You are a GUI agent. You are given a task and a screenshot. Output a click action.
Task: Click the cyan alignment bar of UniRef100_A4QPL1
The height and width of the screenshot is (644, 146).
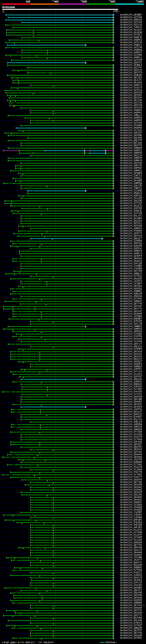(47, 45)
